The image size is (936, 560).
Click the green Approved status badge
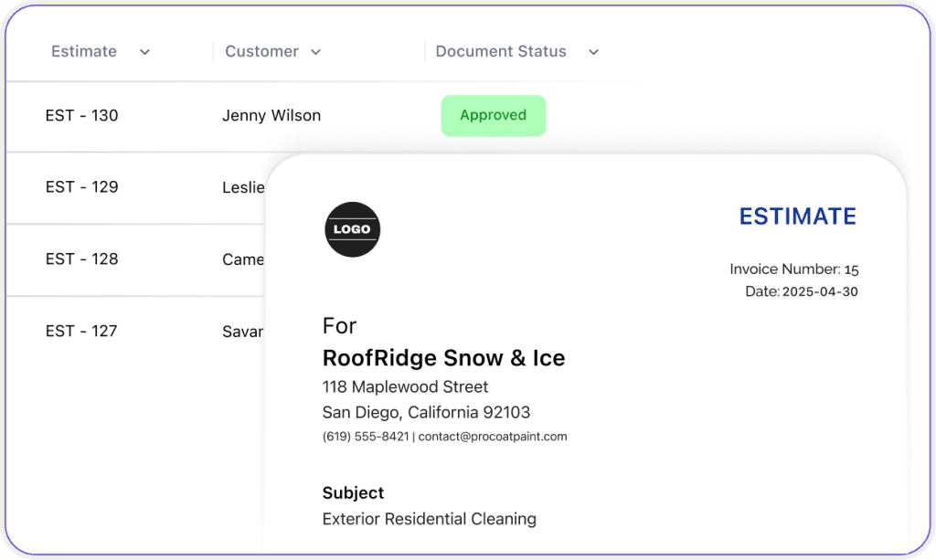[493, 115]
